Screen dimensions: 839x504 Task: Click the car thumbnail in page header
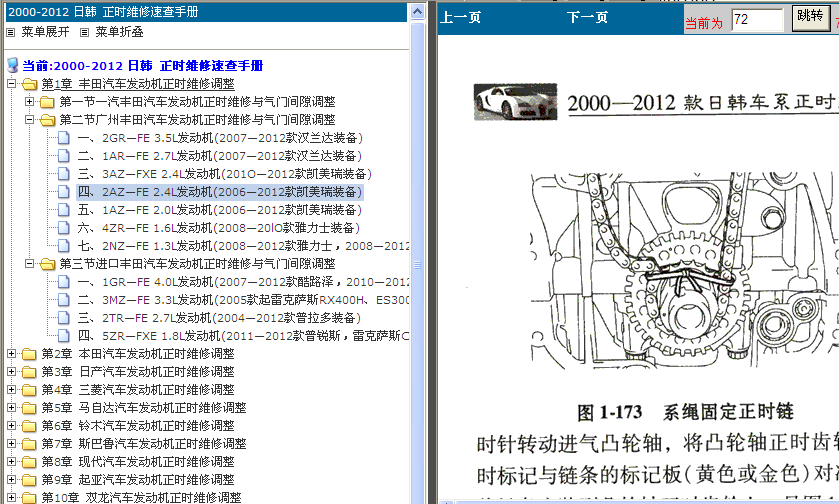point(515,102)
